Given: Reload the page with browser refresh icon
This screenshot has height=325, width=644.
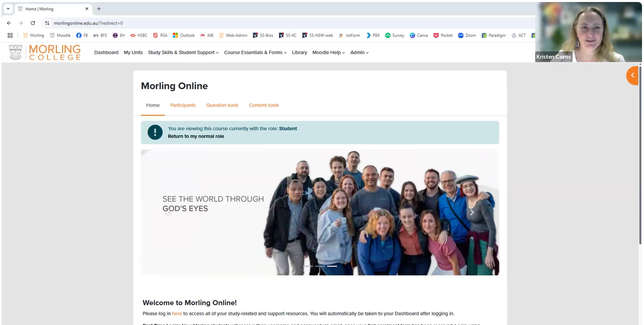Looking at the screenshot, I should tap(33, 23).
